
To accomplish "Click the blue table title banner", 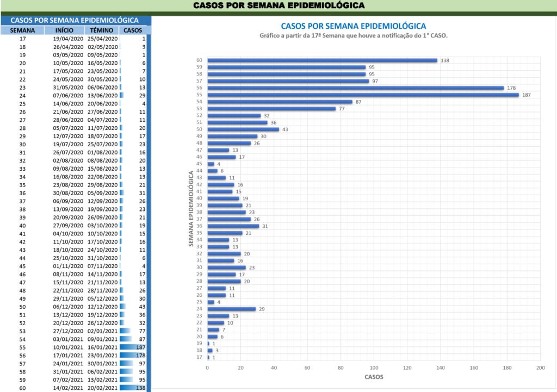I will coord(74,20).
